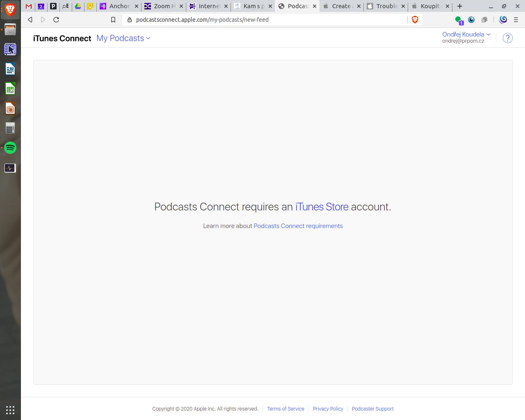Go back to the previous page
525x420 pixels.
pos(30,20)
